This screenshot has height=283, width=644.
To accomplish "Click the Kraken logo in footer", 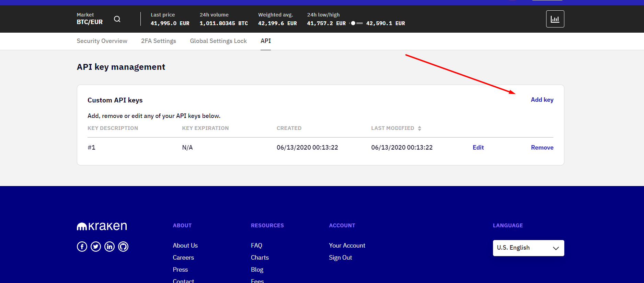I will 102,226.
